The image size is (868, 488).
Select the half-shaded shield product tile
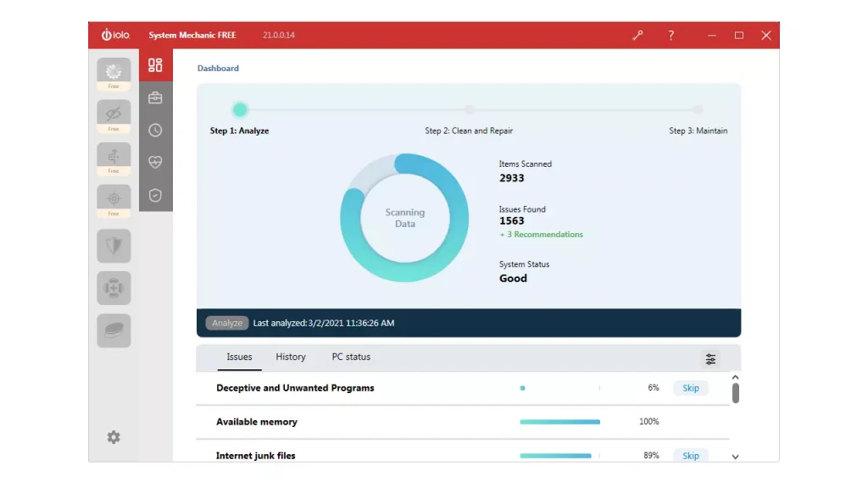pos(114,246)
